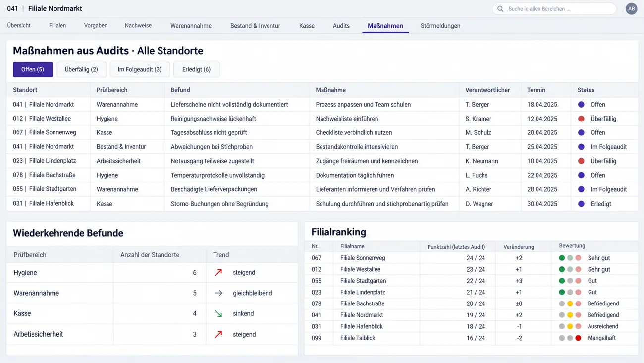Switch to the Warenannahme tab

pyautogui.click(x=191, y=26)
